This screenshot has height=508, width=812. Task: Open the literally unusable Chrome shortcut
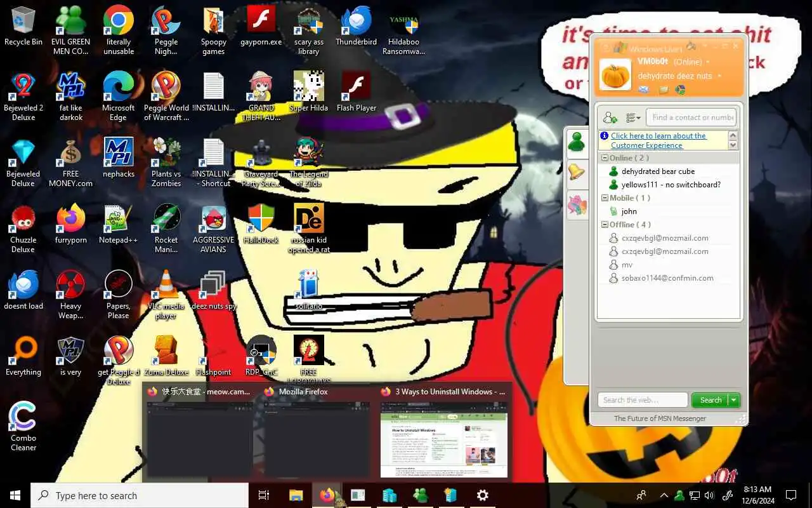point(119,30)
